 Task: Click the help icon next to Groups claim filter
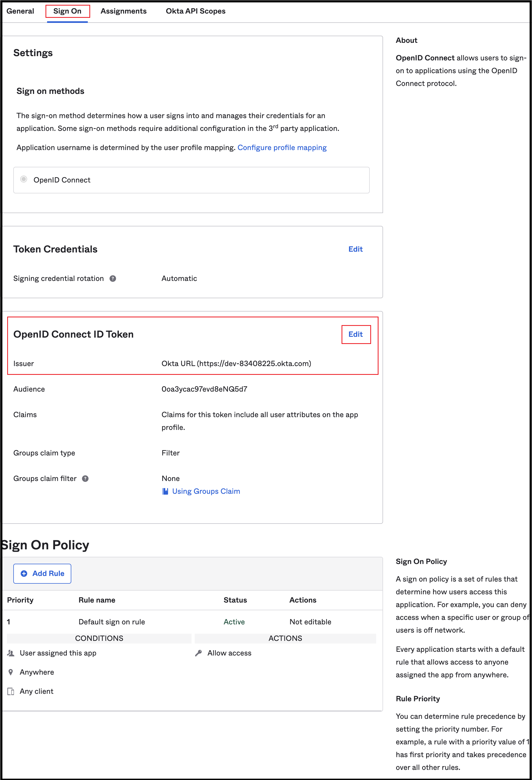[85, 478]
